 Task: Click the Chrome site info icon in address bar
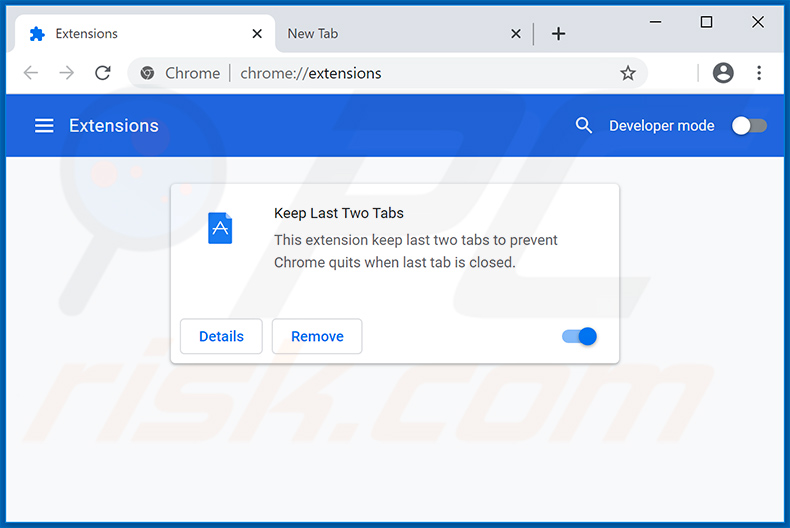(x=148, y=73)
